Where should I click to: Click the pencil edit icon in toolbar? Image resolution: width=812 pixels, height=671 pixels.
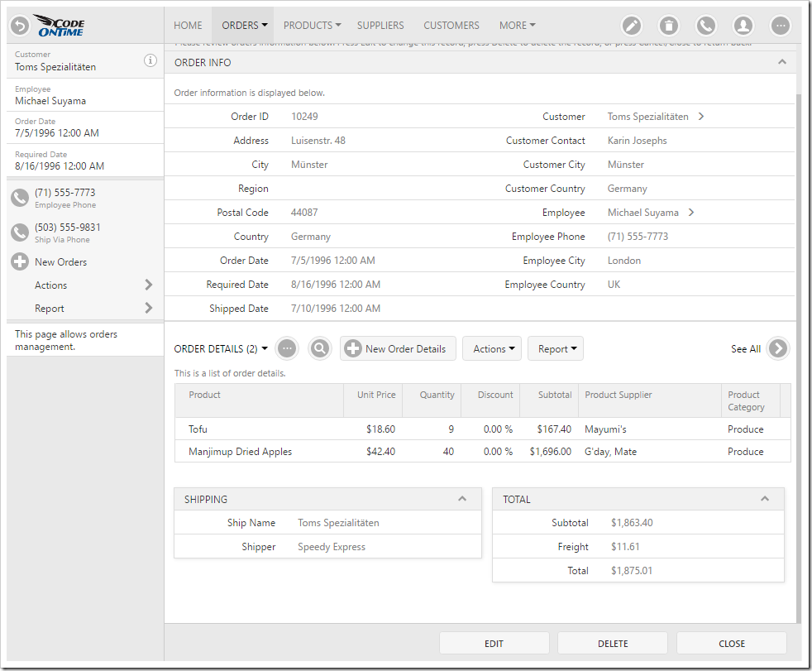click(632, 26)
